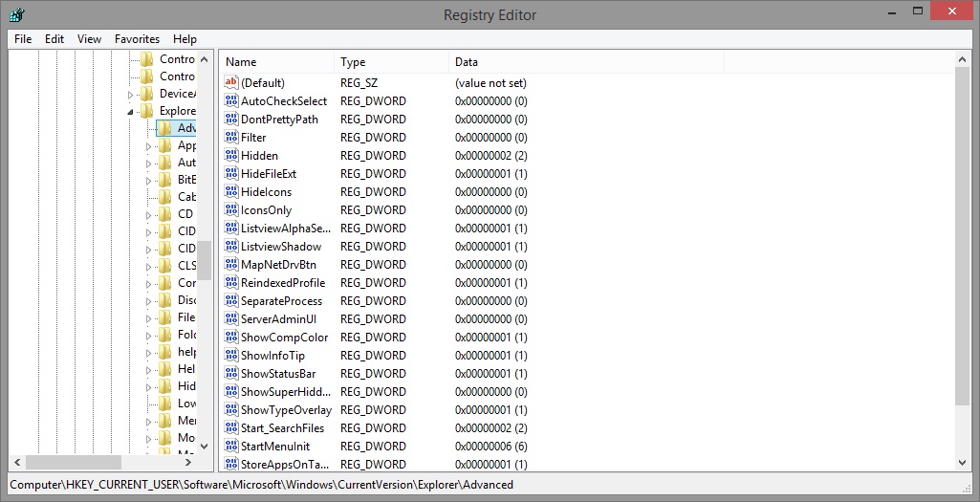
Task: Click the Filter DWORD icon
Action: point(231,137)
